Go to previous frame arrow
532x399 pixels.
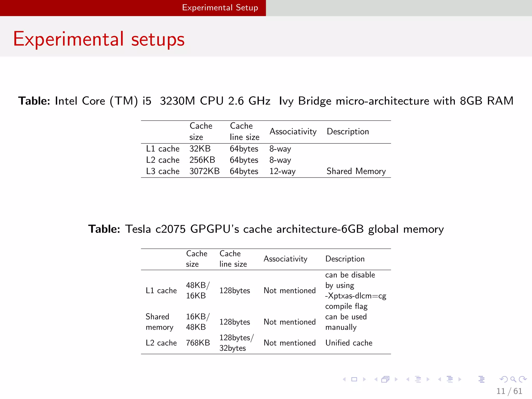pos(376,379)
